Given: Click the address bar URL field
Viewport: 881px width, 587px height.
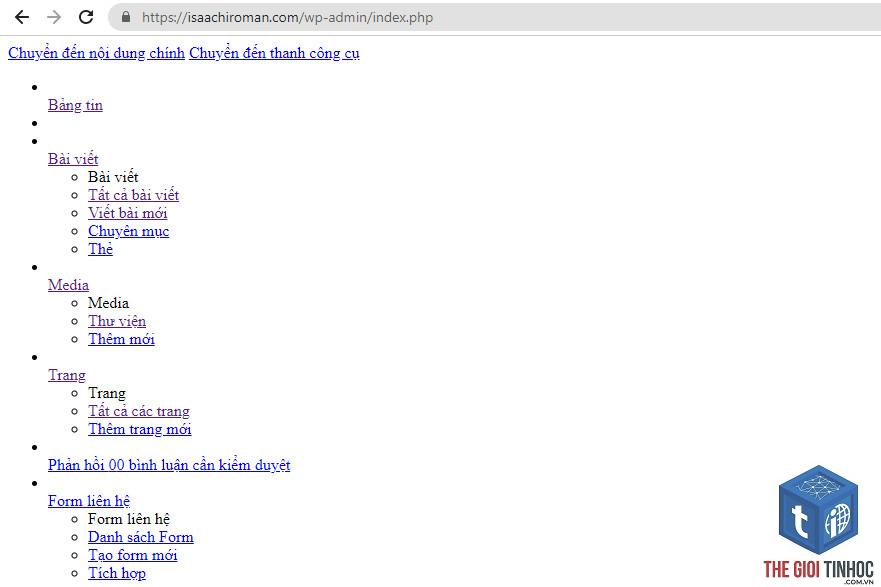Looking at the screenshot, I should tap(494, 17).
